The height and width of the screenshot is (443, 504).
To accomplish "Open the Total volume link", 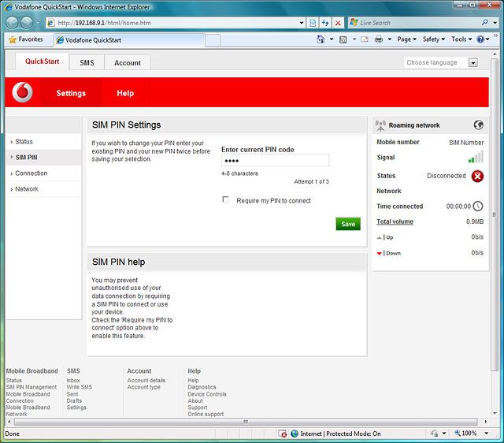I will tap(395, 221).
